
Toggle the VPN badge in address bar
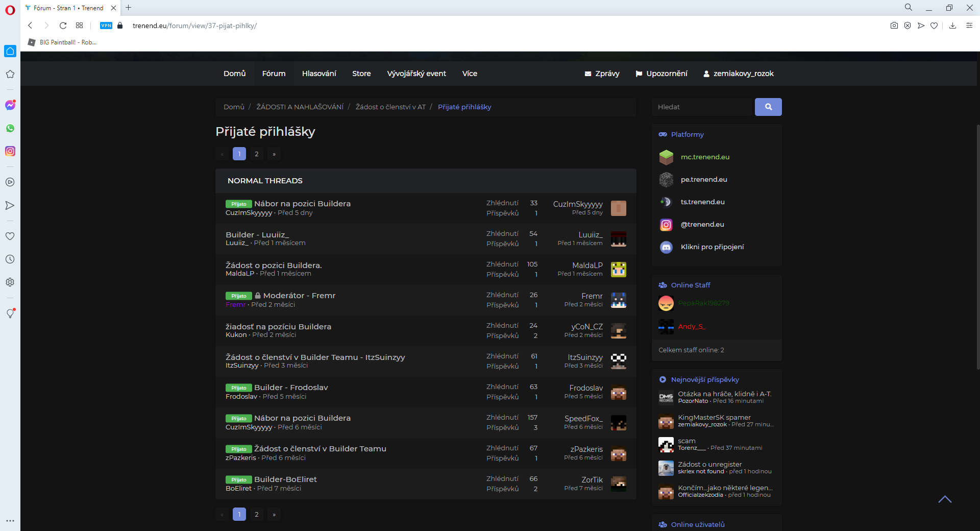(106, 26)
